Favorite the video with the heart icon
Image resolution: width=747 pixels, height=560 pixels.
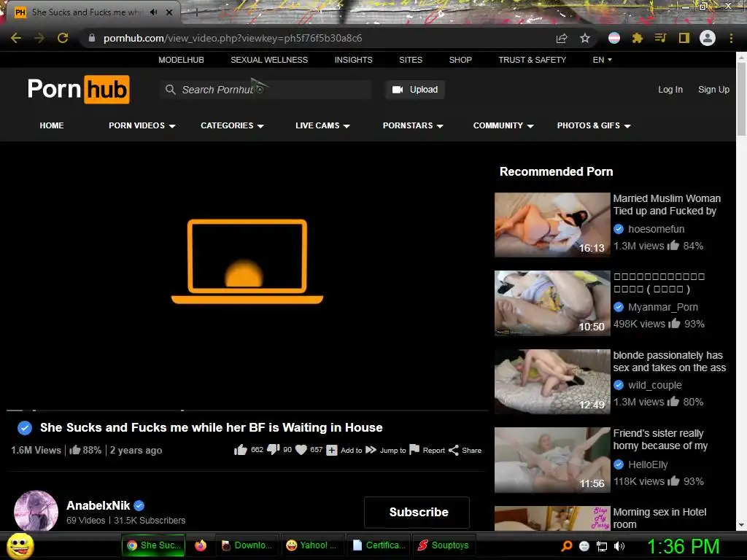pos(301,450)
